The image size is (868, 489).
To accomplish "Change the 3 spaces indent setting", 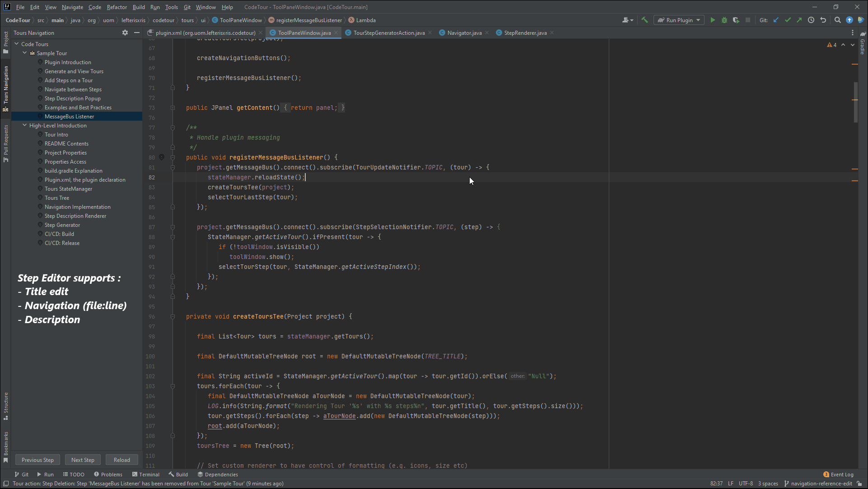I will 768,483.
